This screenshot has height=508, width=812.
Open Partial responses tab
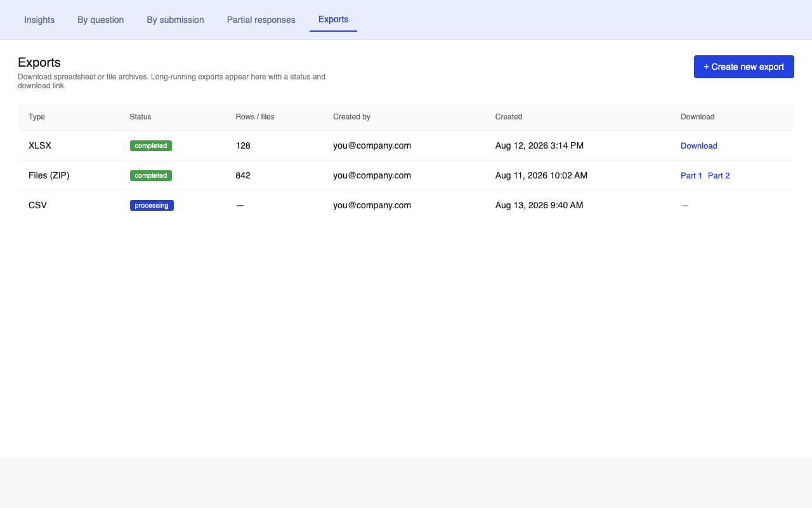[x=261, y=20]
